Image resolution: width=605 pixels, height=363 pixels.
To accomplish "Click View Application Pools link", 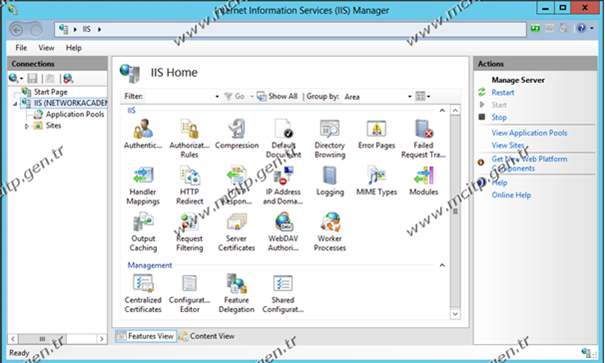I will [529, 133].
